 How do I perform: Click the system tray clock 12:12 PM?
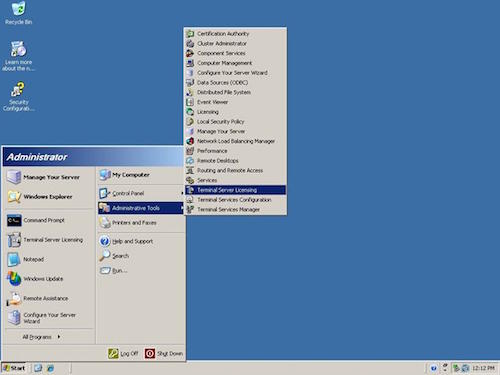pos(483,368)
